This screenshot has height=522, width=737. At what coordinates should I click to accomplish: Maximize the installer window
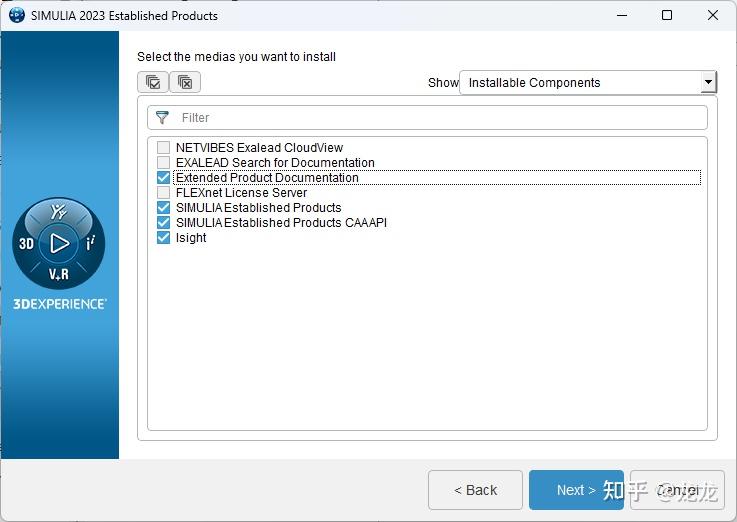click(x=667, y=15)
